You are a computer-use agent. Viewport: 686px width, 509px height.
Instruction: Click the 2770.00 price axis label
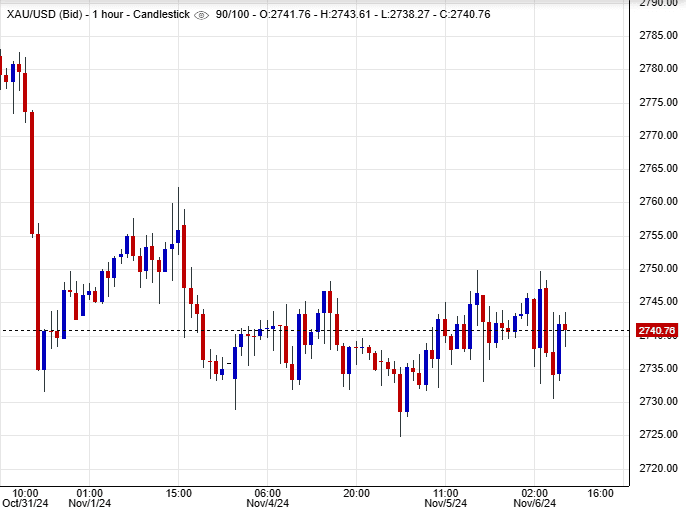click(657, 135)
